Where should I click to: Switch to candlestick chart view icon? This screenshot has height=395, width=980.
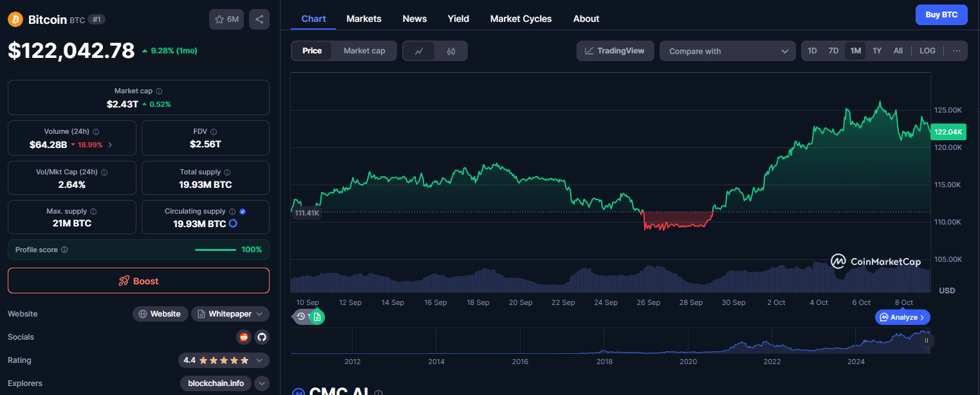pyautogui.click(x=451, y=51)
